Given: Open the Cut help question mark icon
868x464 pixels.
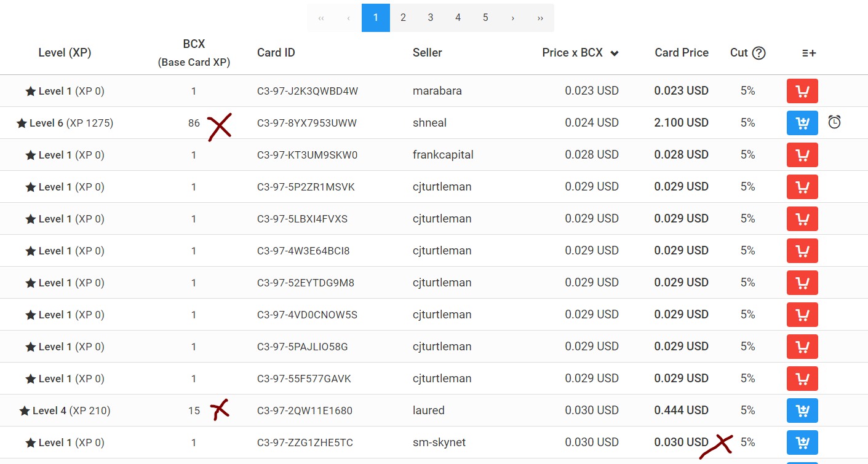Looking at the screenshot, I should click(759, 53).
